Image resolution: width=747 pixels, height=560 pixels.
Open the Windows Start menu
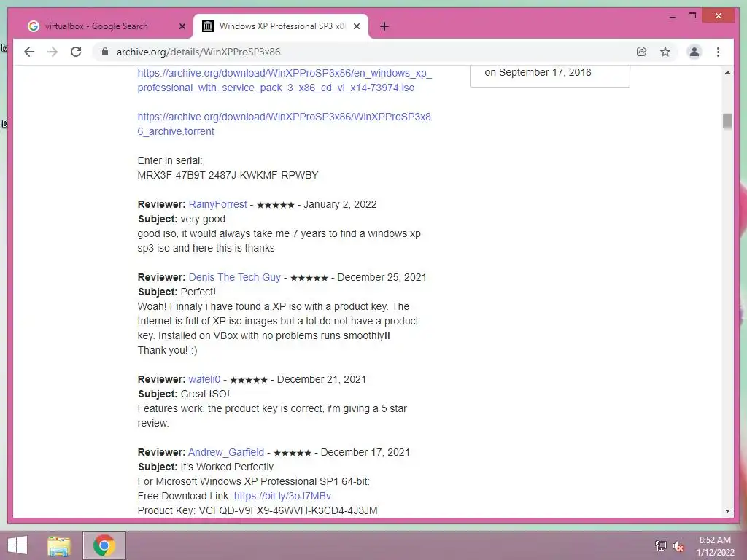pos(18,545)
